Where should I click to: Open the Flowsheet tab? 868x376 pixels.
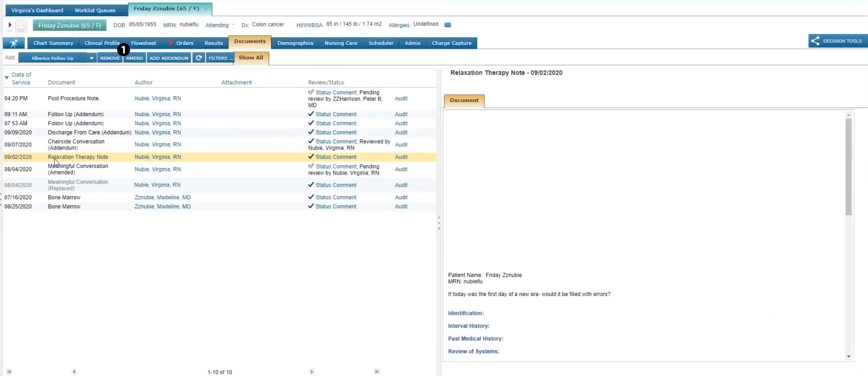point(143,43)
